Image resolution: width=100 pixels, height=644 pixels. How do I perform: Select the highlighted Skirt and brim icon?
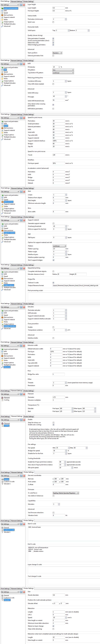pos(2,202)
